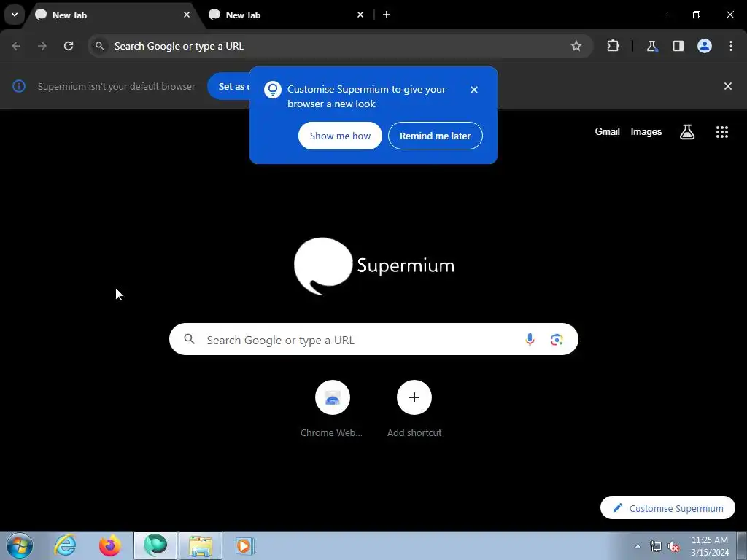747x560 pixels.
Task: Click Supermium taskbar icon
Action: [x=155, y=545]
